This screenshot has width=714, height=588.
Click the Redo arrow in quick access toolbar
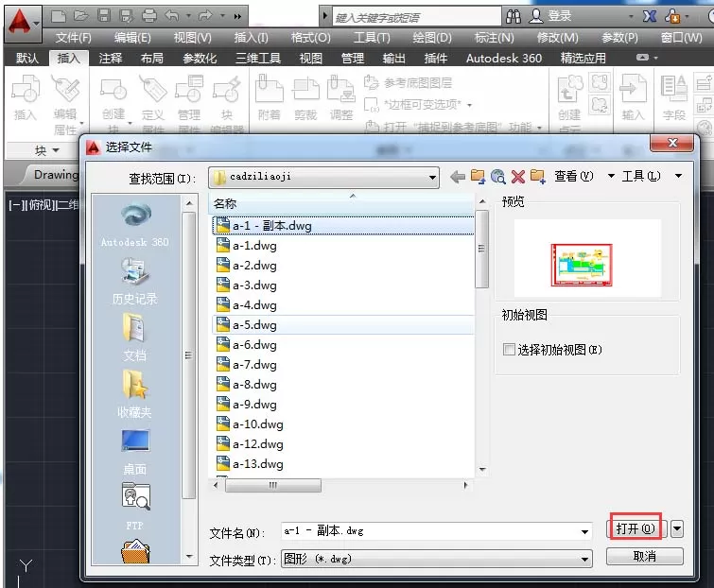206,16
